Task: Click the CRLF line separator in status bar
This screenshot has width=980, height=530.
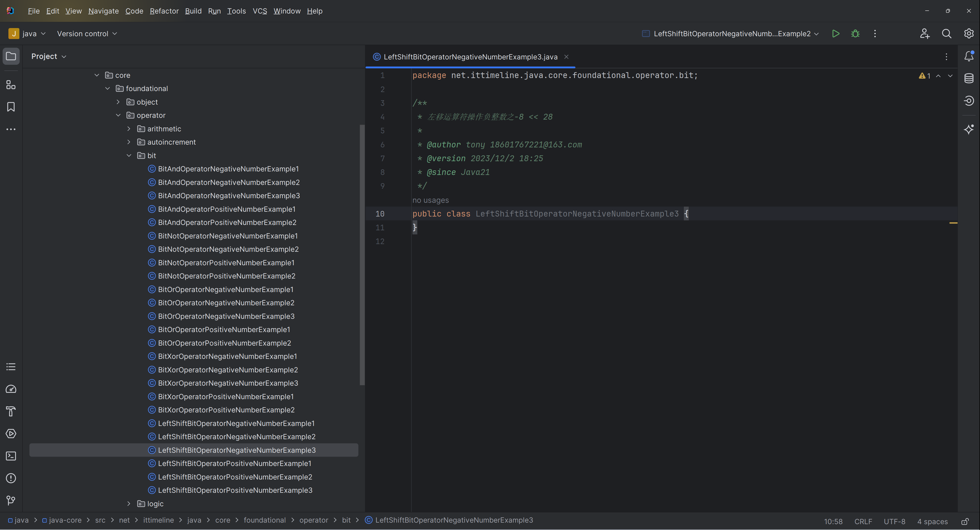Action: tap(863, 521)
